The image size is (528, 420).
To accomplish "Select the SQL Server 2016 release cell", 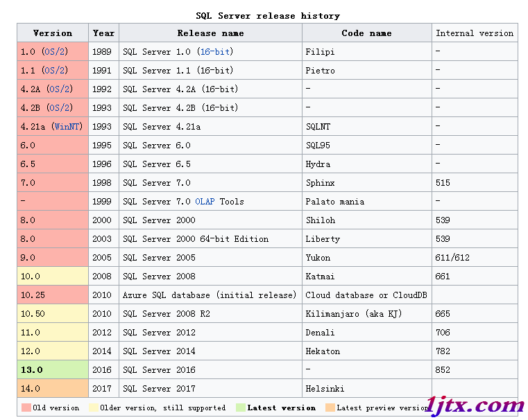I will pos(210,370).
